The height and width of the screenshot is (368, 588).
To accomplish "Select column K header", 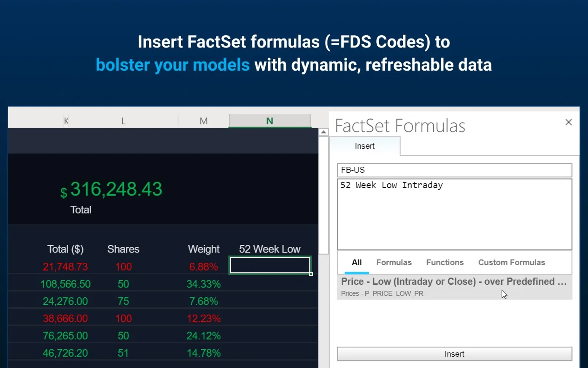I will tap(66, 121).
